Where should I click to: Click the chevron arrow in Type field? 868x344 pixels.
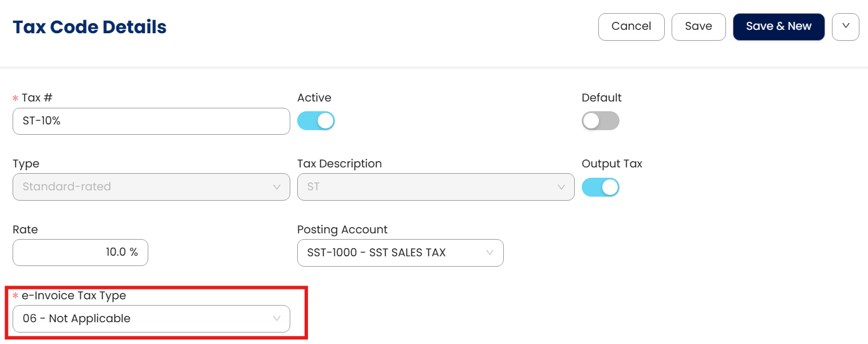(x=277, y=187)
